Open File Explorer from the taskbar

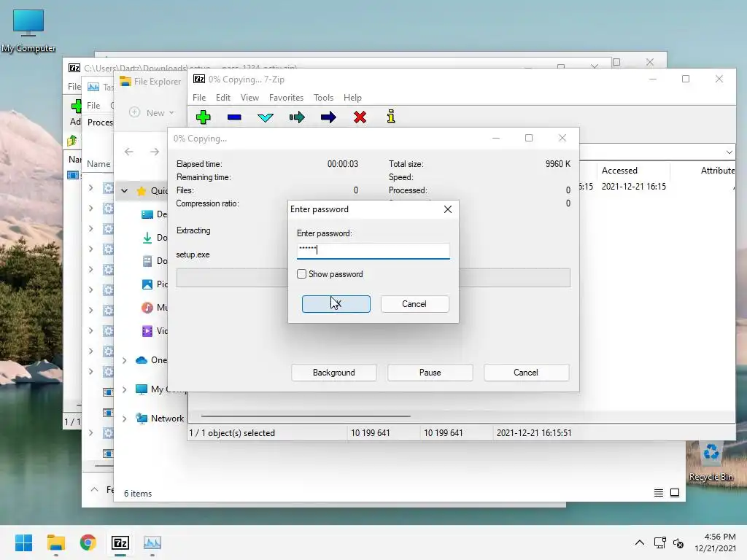pyautogui.click(x=55, y=542)
